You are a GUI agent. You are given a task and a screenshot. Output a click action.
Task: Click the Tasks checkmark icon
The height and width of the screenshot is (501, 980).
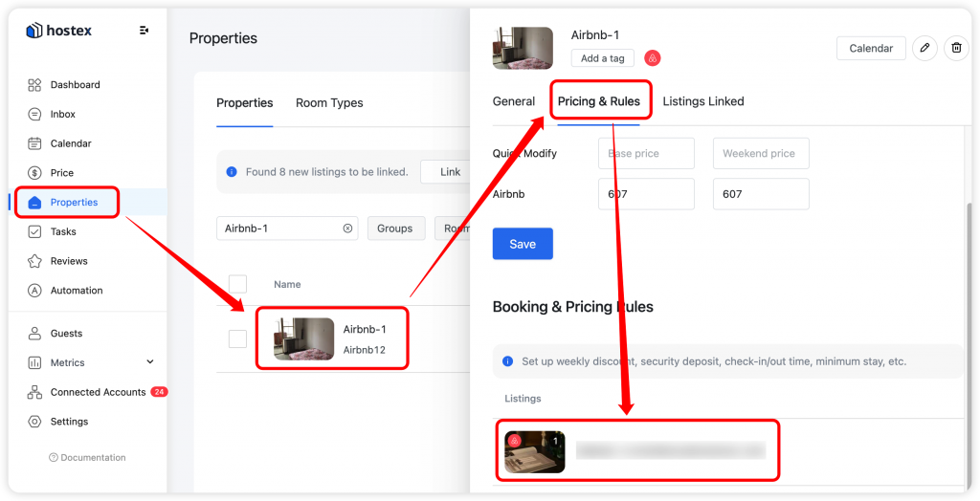click(x=35, y=231)
